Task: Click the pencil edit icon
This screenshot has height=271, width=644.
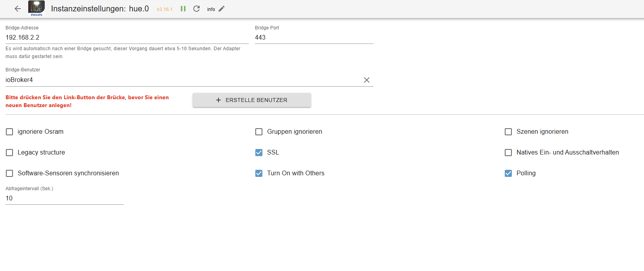Action: (222, 9)
